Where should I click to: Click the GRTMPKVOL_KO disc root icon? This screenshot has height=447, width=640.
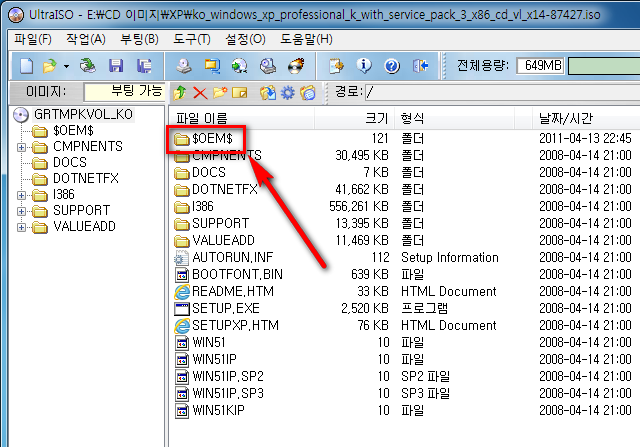(21, 115)
